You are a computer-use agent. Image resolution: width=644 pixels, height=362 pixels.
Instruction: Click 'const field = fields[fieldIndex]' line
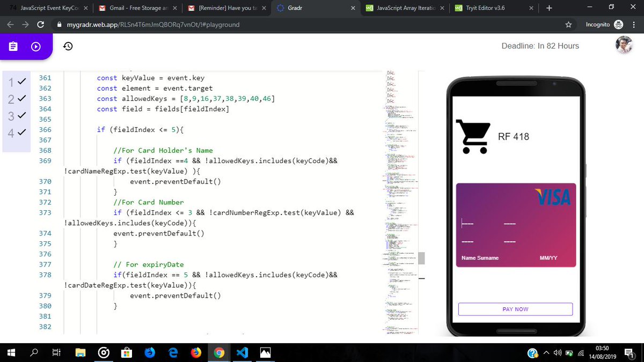[163, 109]
